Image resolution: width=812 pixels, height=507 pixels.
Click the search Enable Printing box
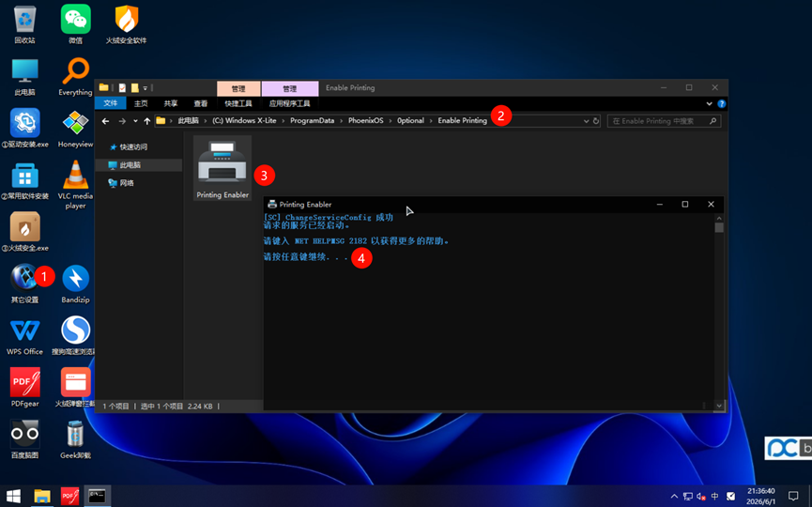tap(664, 121)
